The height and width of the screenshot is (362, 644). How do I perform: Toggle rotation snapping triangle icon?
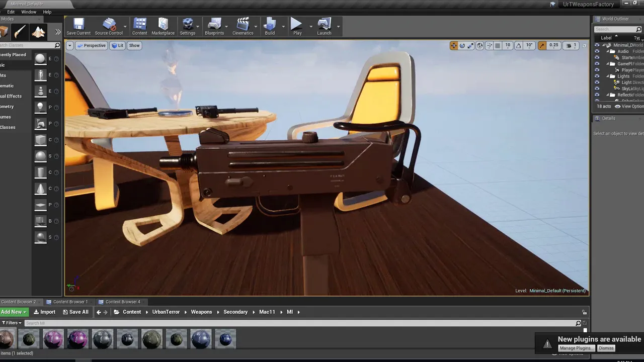click(x=518, y=45)
